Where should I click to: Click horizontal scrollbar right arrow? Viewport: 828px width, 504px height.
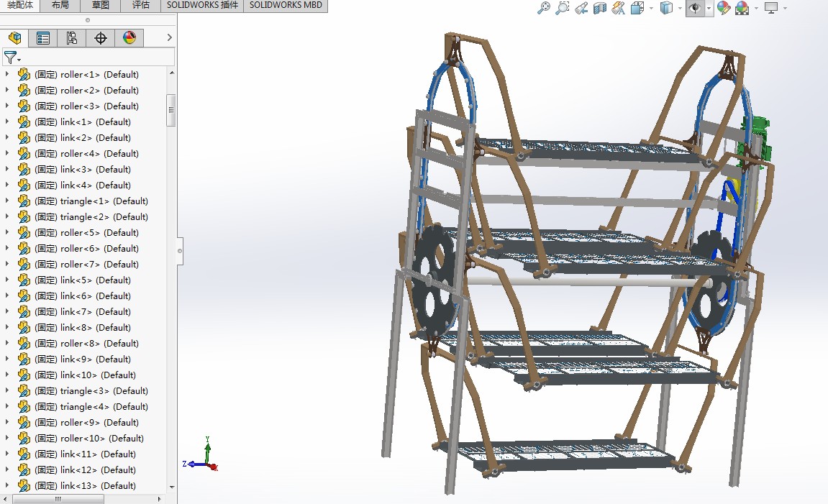click(x=160, y=499)
